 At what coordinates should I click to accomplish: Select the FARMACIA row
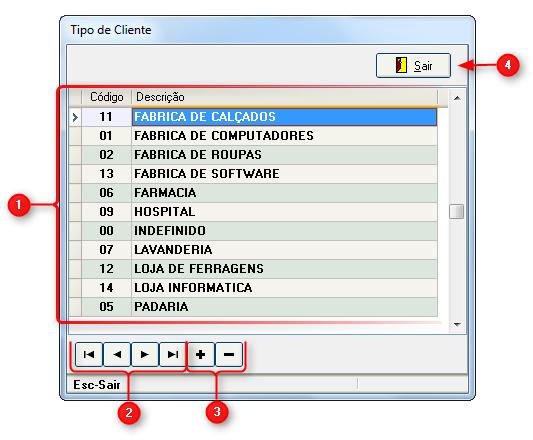click(x=253, y=193)
